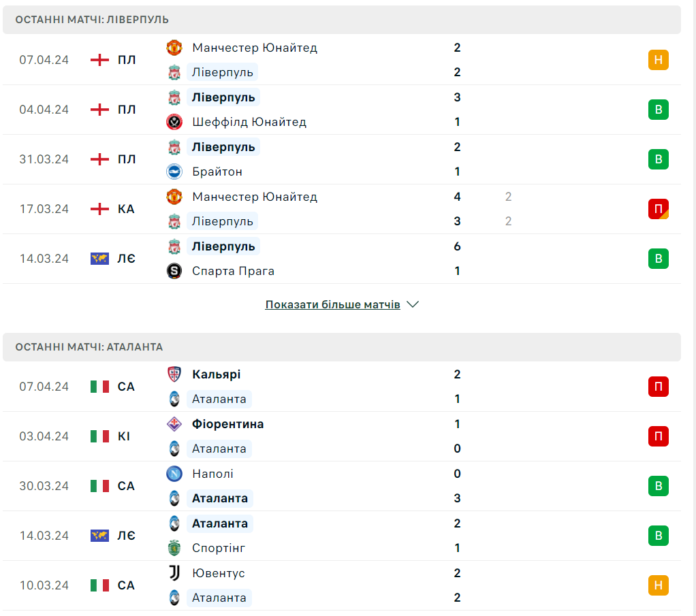Image resolution: width=696 pixels, height=616 pixels.
Task: Click the Sporting club crest
Action: point(174,548)
